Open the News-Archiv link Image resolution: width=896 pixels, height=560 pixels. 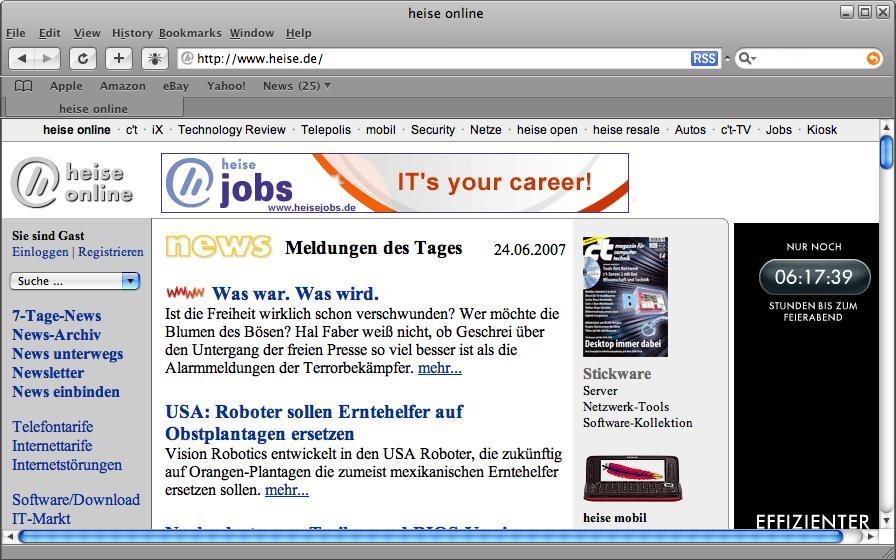pyautogui.click(x=57, y=335)
